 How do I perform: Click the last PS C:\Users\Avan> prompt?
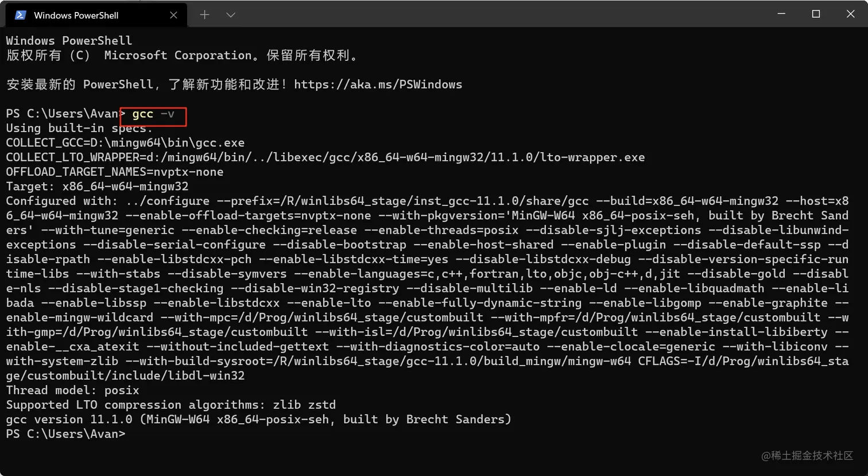pos(65,434)
